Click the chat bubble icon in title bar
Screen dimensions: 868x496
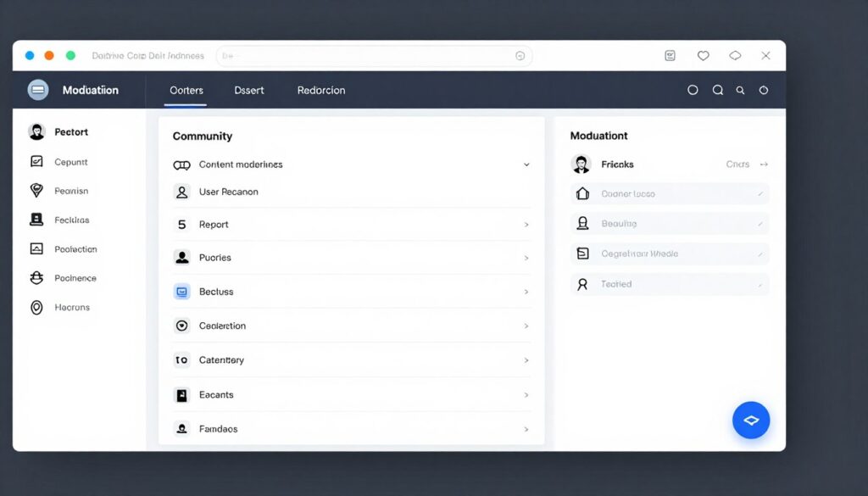[735, 55]
